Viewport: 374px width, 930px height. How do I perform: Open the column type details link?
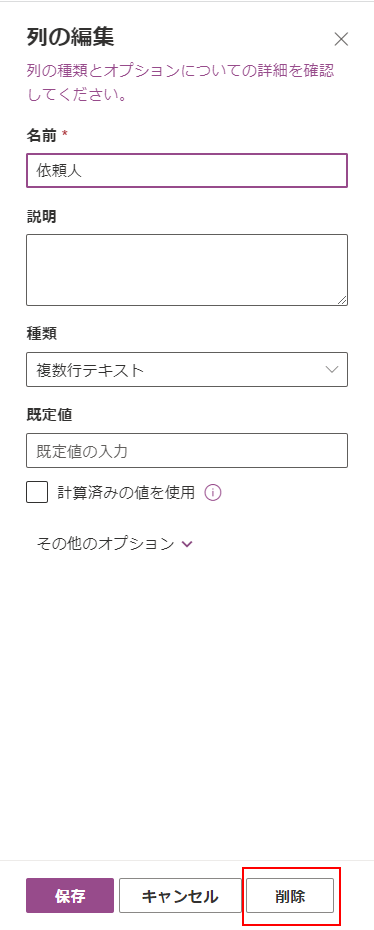click(180, 82)
